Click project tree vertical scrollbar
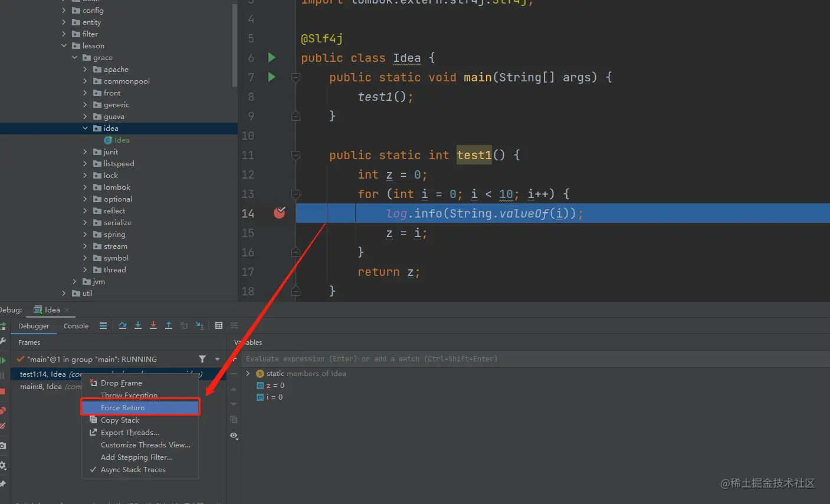The image size is (830, 504). pyautogui.click(x=235, y=44)
